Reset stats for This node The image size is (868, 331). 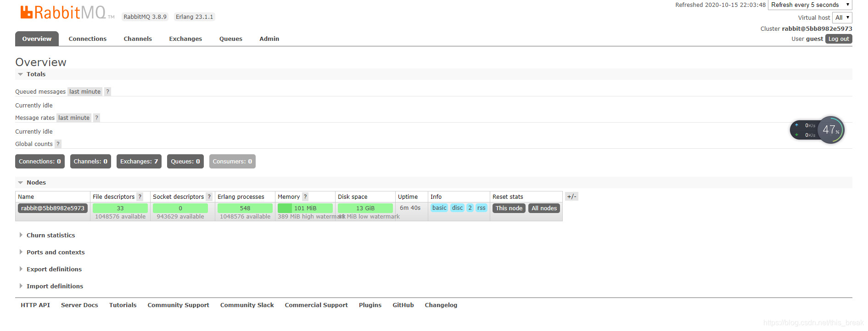[509, 208]
